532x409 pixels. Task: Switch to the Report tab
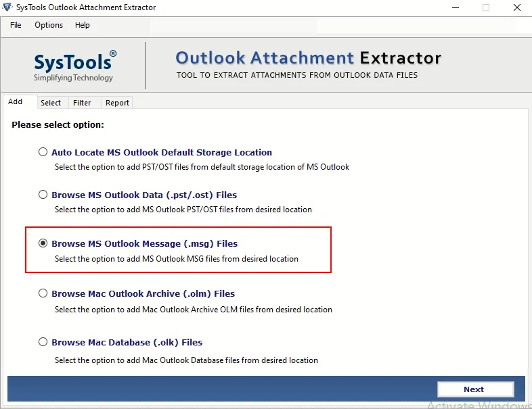coord(117,103)
